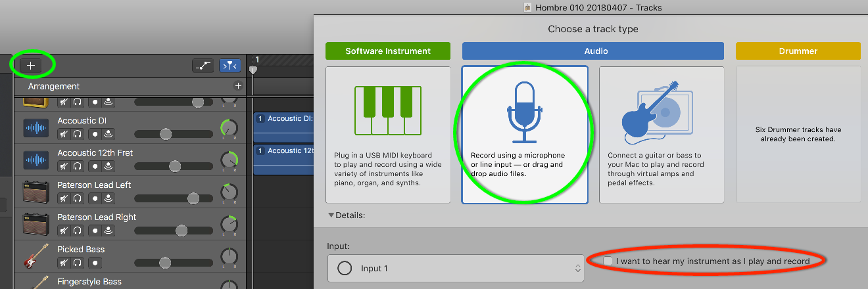The width and height of the screenshot is (868, 289).
Task: Select the Fingerstyle Bass track name
Action: click(90, 281)
